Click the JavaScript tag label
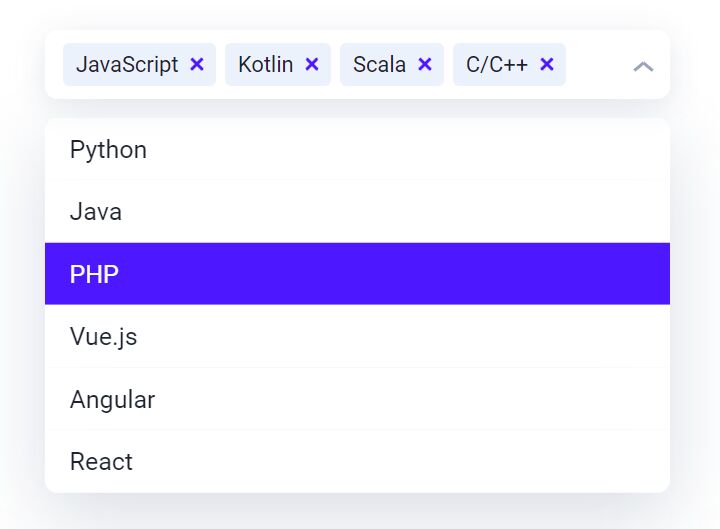Viewport: 720px width, 529px height. (127, 64)
